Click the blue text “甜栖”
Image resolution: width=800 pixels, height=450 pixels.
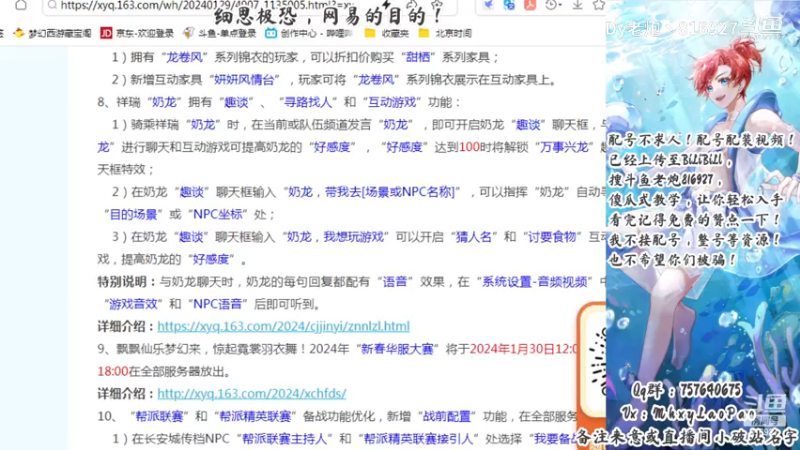pyautogui.click(x=418, y=57)
